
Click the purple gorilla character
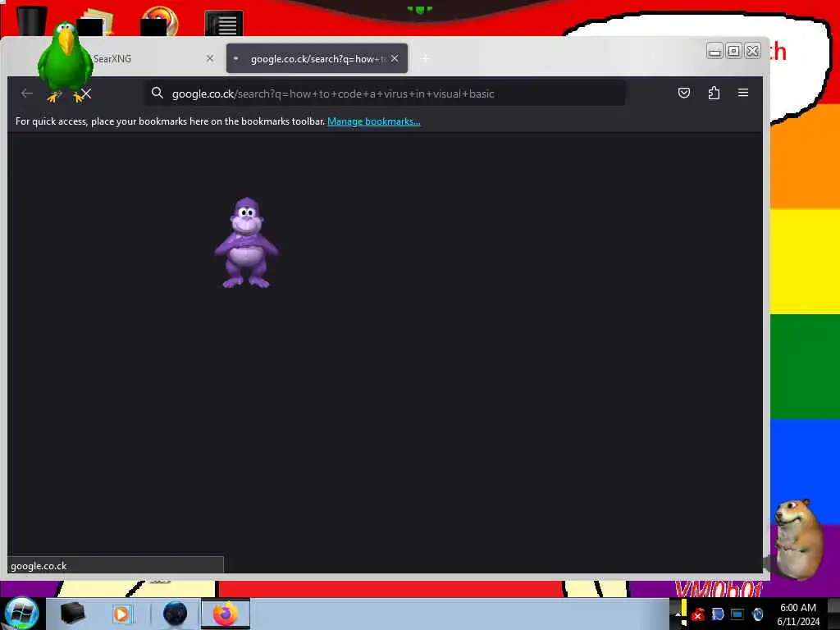[x=246, y=243]
